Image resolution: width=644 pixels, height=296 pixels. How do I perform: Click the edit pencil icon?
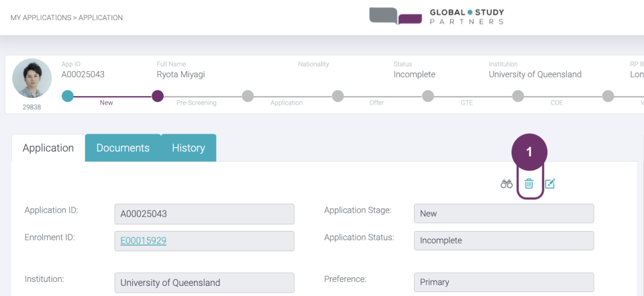coord(550,184)
